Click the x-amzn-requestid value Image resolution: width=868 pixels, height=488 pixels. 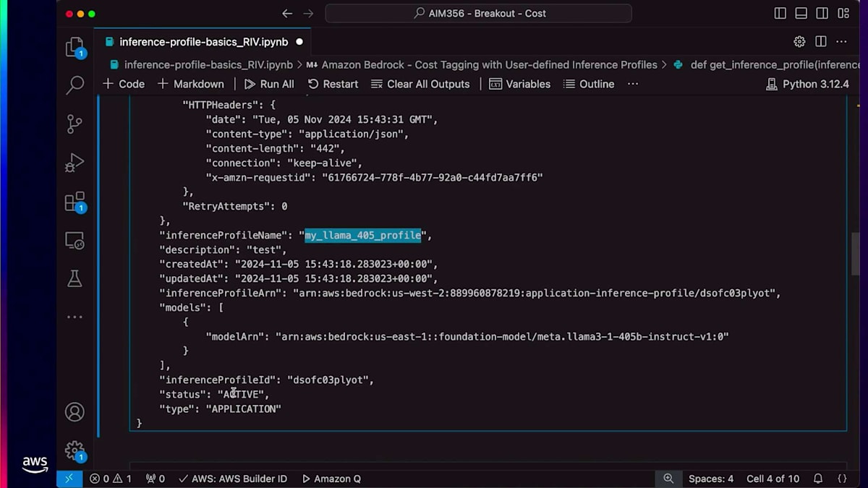(432, 178)
